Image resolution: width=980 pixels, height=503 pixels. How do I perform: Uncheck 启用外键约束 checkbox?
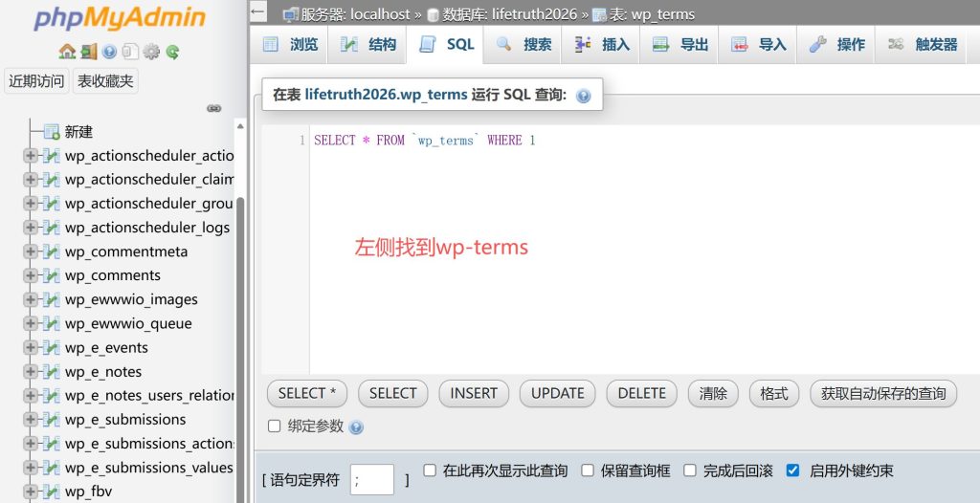coord(792,470)
